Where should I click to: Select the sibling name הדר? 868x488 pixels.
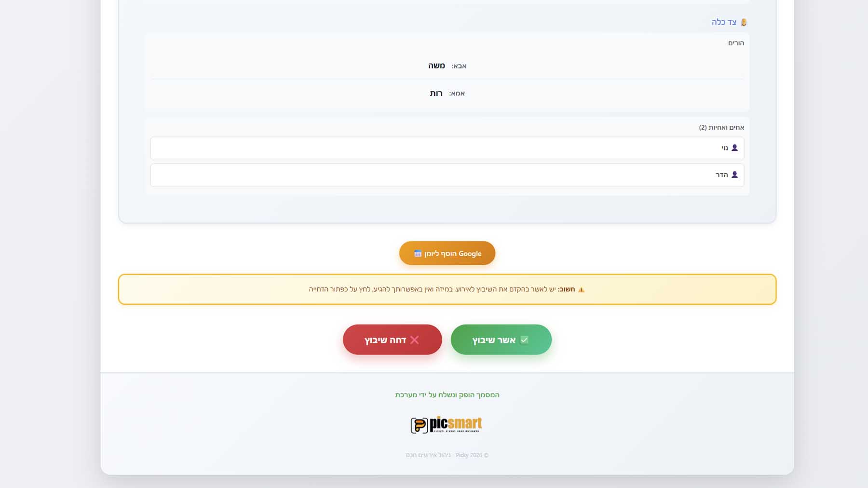721,175
